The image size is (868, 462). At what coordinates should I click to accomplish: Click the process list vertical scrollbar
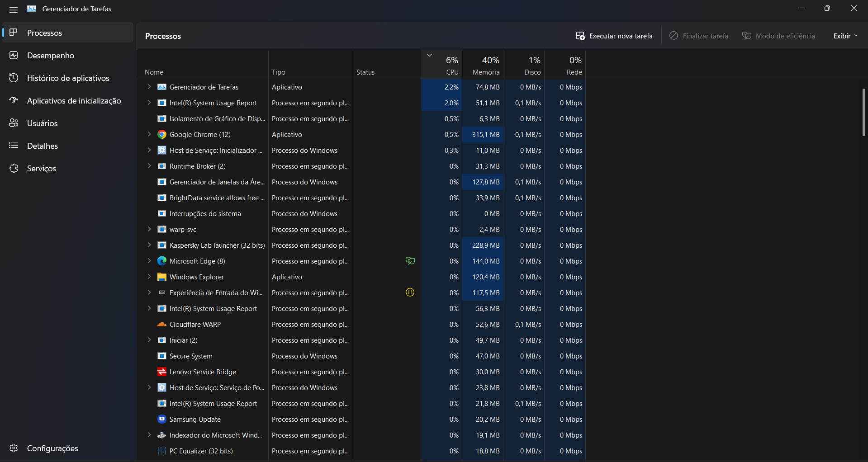[863, 113]
